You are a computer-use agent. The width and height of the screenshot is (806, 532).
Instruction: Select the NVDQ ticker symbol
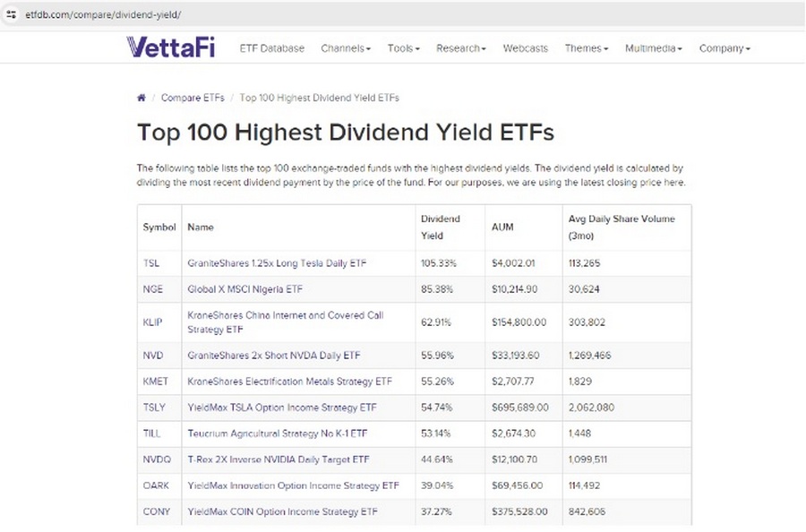coord(157,459)
